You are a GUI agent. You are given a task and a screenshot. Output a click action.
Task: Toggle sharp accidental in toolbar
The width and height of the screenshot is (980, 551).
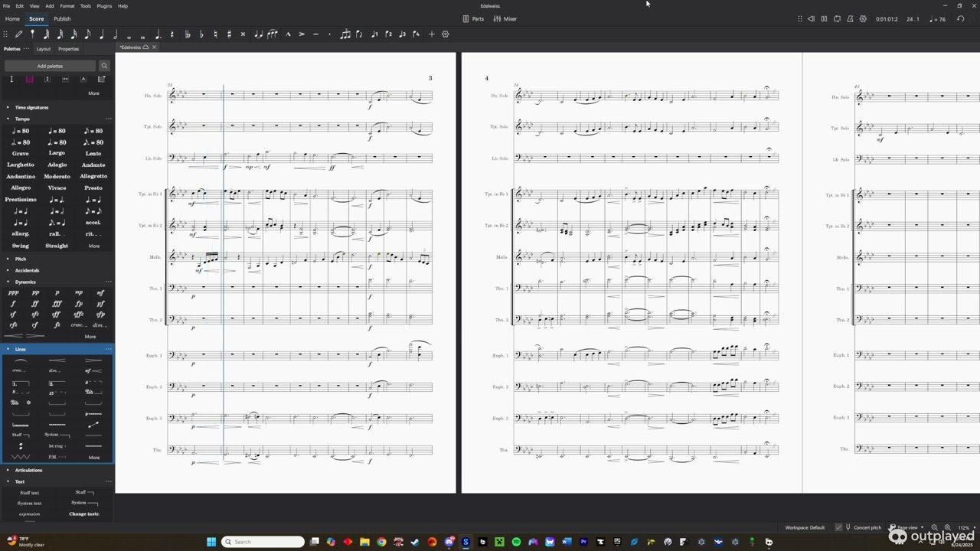(x=229, y=34)
